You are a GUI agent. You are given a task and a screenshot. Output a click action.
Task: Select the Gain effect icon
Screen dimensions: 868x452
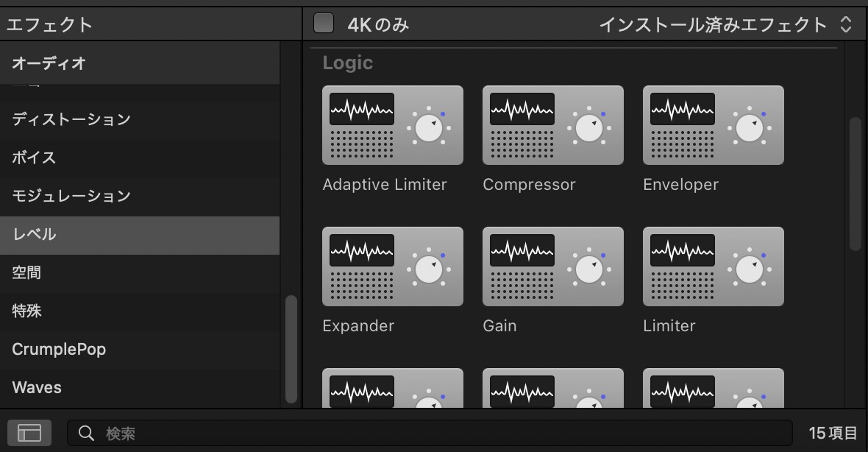(553, 266)
